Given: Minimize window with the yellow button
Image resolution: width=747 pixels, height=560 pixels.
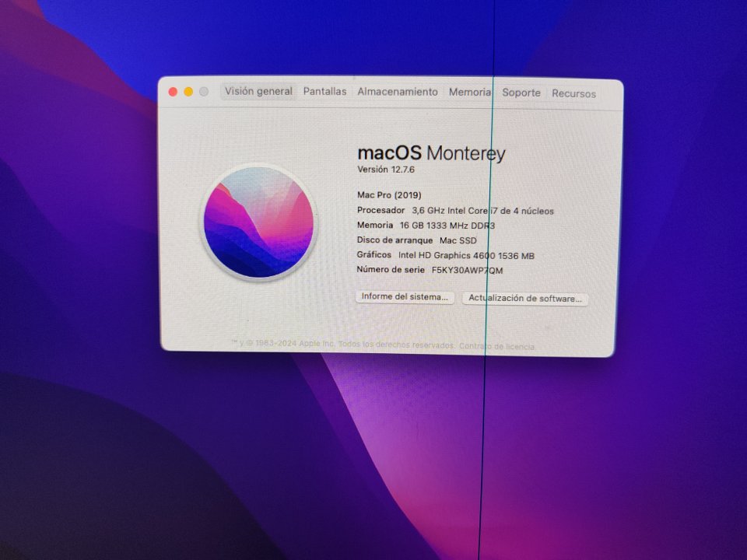Looking at the screenshot, I should point(188,92).
